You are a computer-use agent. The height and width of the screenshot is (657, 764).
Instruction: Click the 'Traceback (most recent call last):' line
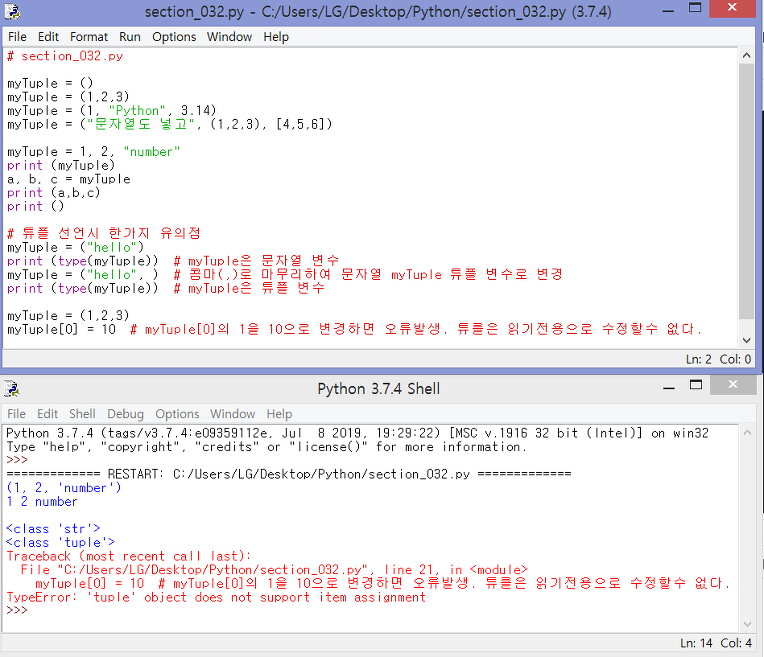(x=129, y=556)
